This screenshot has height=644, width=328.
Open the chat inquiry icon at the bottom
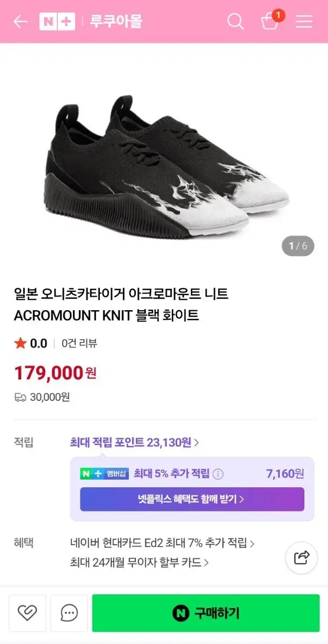[x=68, y=613]
